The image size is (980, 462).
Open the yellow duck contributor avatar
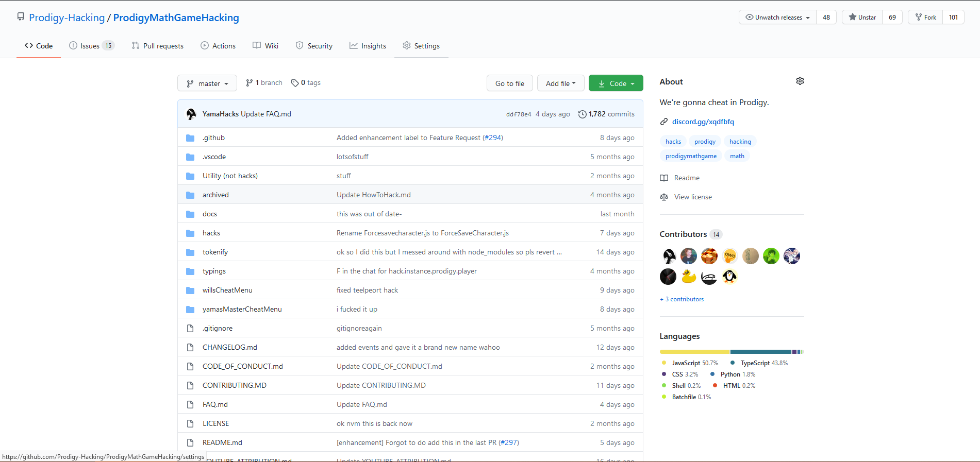click(x=689, y=277)
